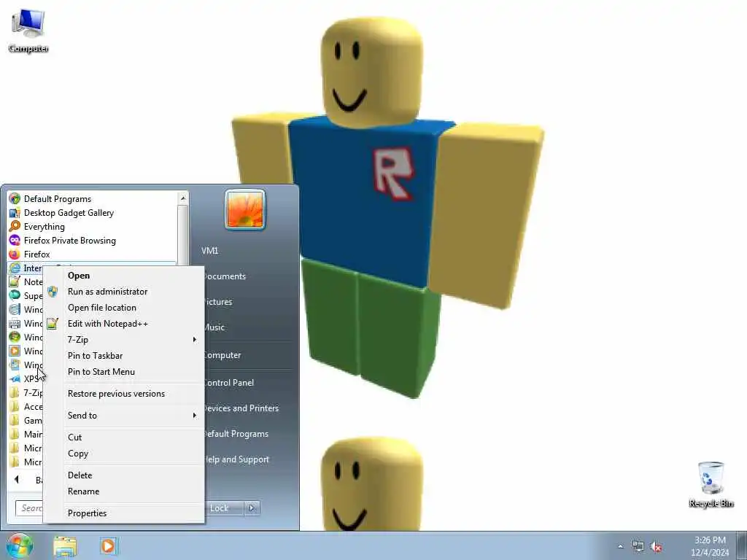The height and width of the screenshot is (560, 747).
Task: Open the Recycle Bin desktop icon
Action: [711, 485]
